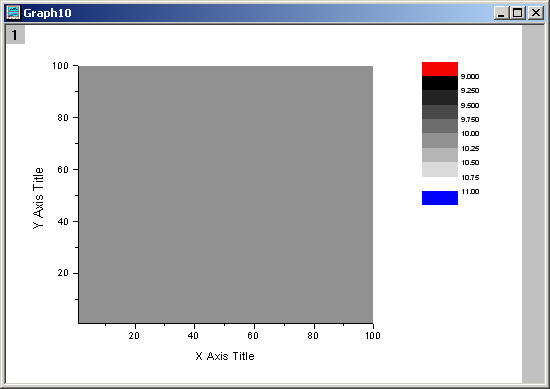
Task: Select layer 1 icon in top-left corner
Action: point(15,35)
